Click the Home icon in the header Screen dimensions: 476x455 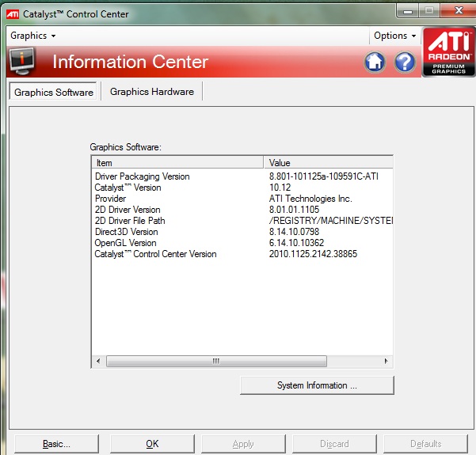375,63
